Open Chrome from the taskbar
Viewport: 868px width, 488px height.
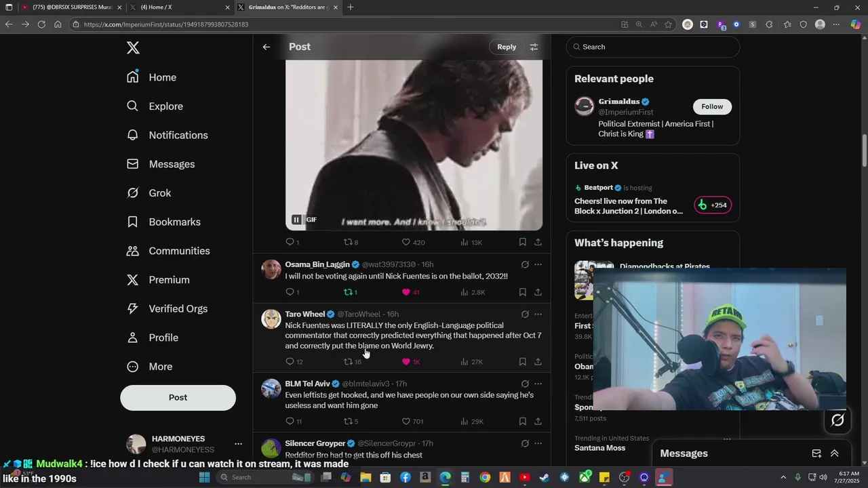tap(485, 477)
